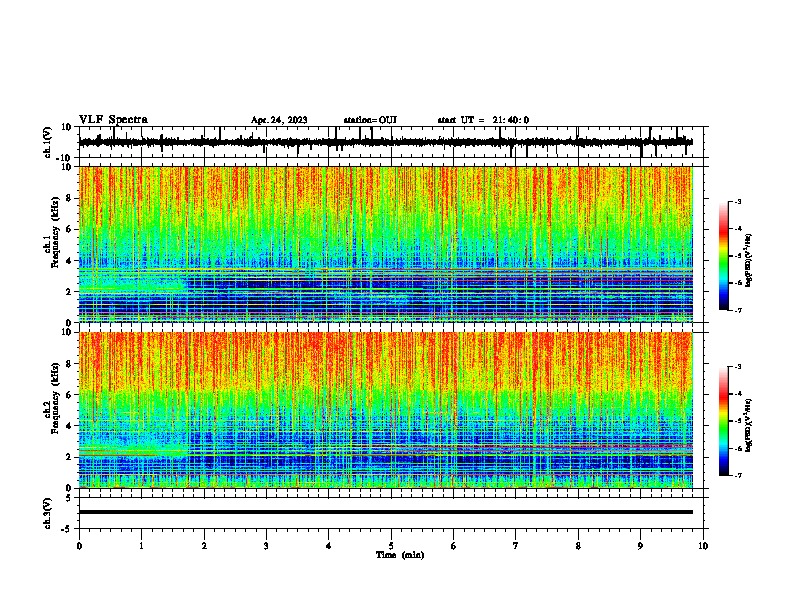Click the "station=OUI" header label
Screen dimensions: 792x612
point(370,120)
